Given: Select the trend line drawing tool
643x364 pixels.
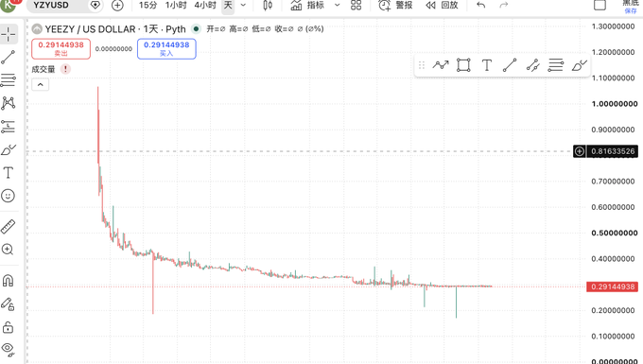Looking at the screenshot, I should pyautogui.click(x=9, y=58).
